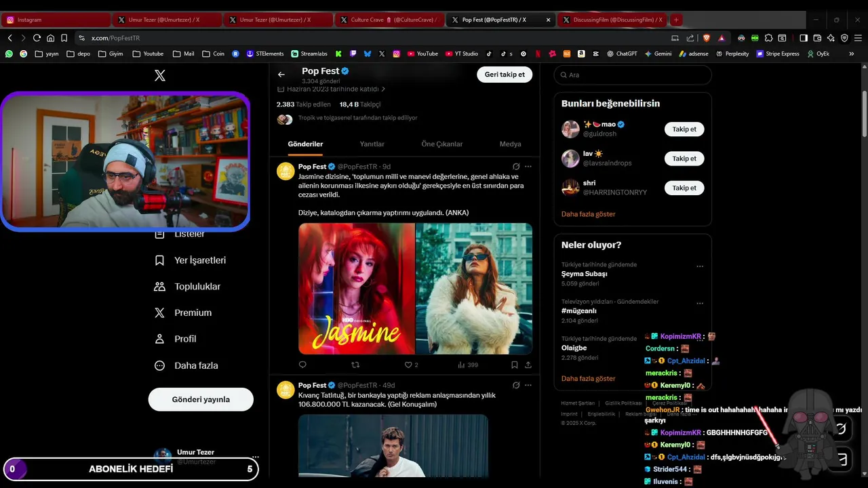The height and width of the screenshot is (488, 868).
Task: Bookmark this page icon in toolbar
Action: pos(64,38)
